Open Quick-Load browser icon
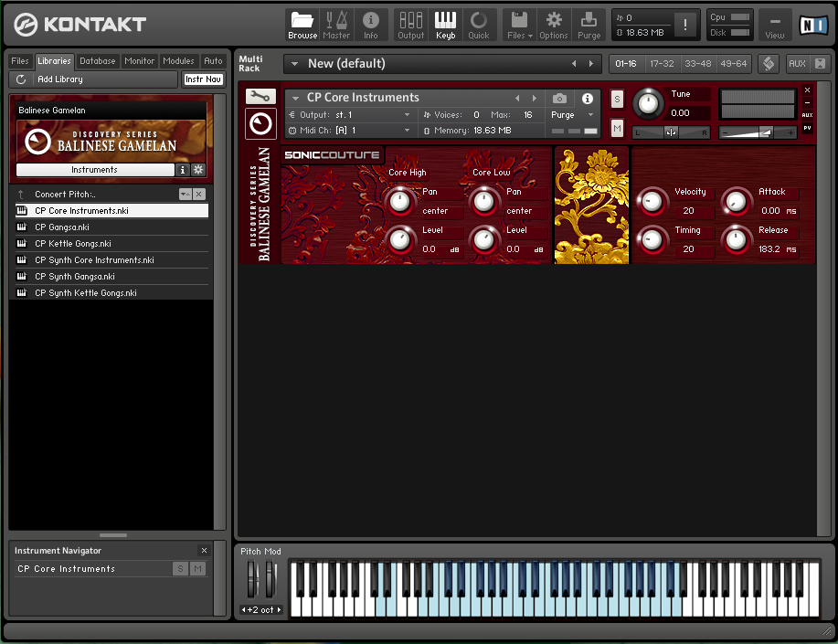This screenshot has width=838, height=644. pos(478,25)
